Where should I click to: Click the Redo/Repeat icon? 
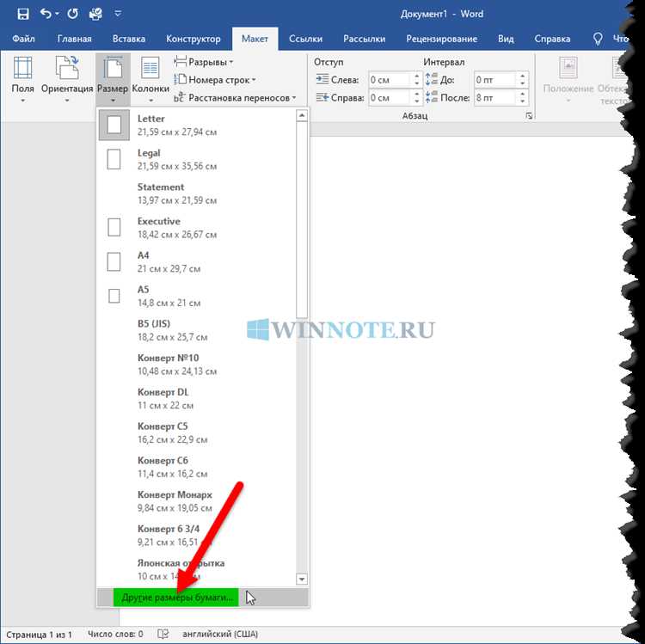(73, 14)
